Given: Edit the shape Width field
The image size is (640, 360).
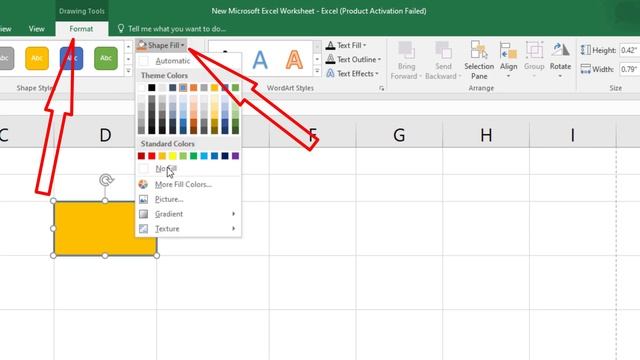Looking at the screenshot, I should click(x=629, y=69).
